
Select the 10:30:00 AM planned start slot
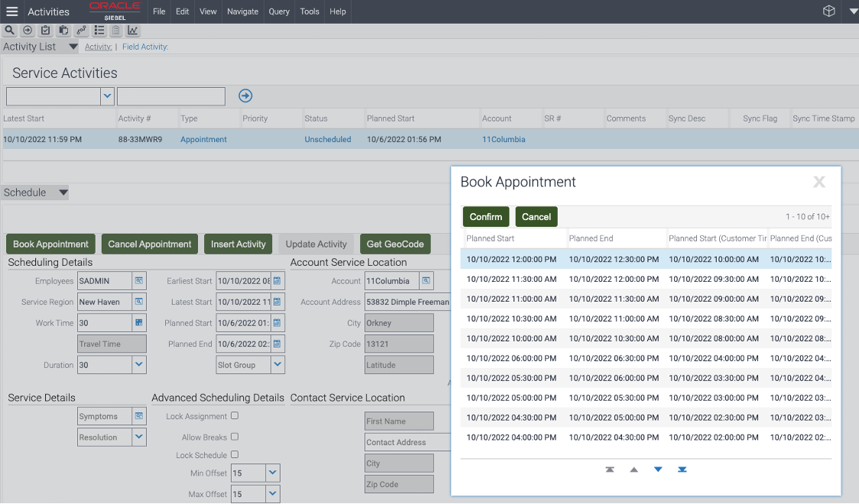pyautogui.click(x=511, y=318)
